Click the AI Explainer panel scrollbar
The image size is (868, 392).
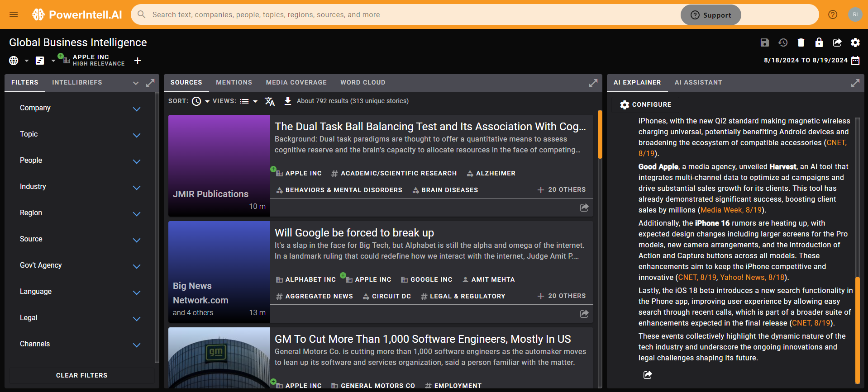pyautogui.click(x=857, y=330)
